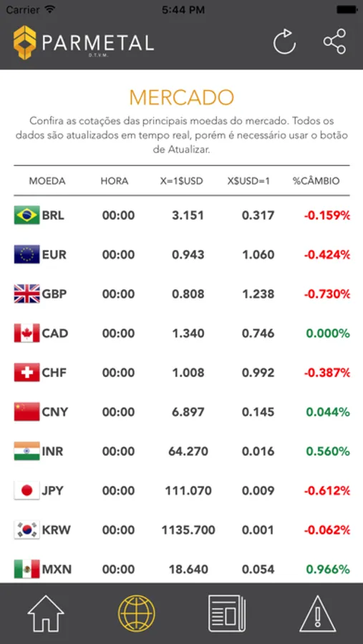This screenshot has width=363, height=644.
Task: Go to the home tab icon
Action: (x=46, y=613)
